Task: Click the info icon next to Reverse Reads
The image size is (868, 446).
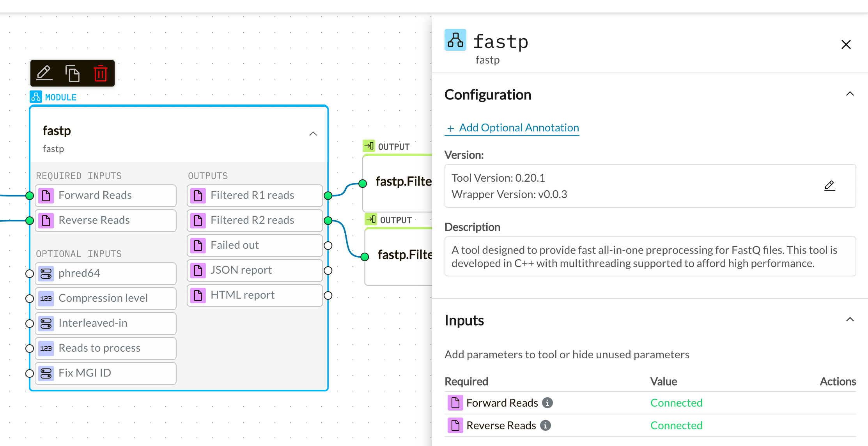Action: tap(546, 425)
